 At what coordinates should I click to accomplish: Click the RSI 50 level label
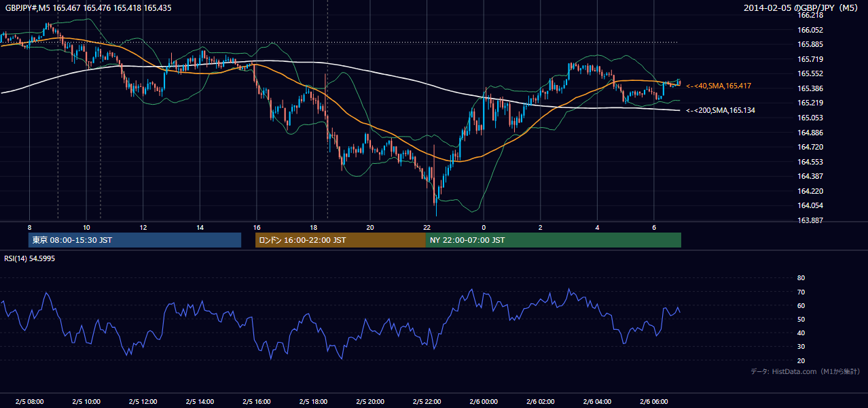click(x=801, y=319)
